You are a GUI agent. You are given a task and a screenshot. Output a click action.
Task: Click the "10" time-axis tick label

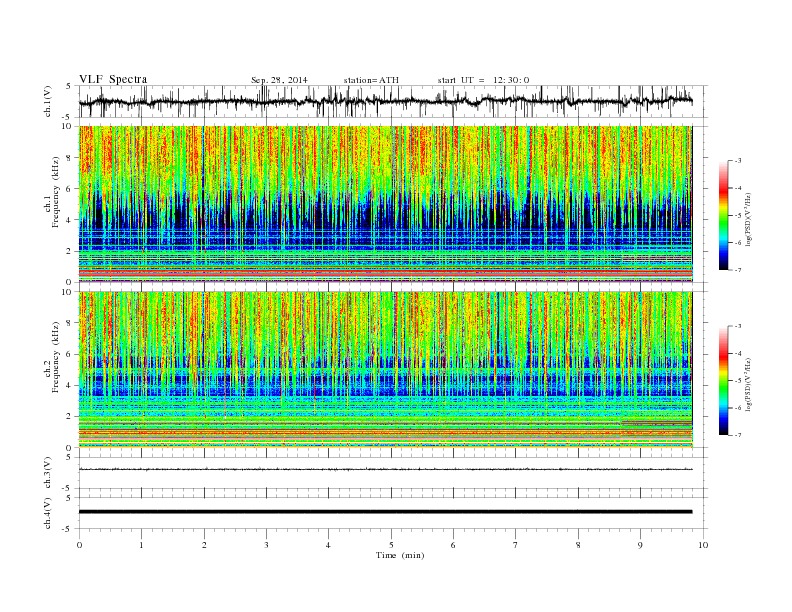tap(703, 545)
